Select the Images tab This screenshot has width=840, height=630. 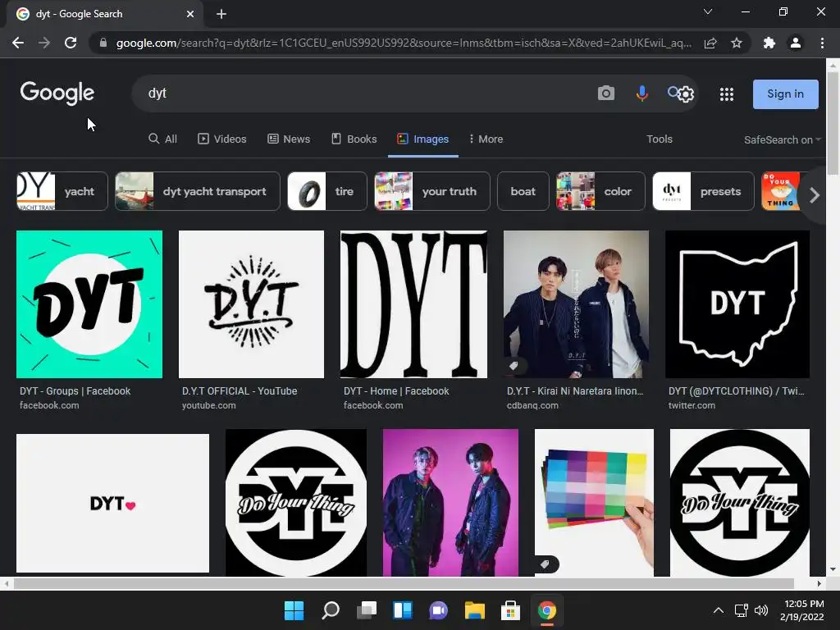[422, 139]
